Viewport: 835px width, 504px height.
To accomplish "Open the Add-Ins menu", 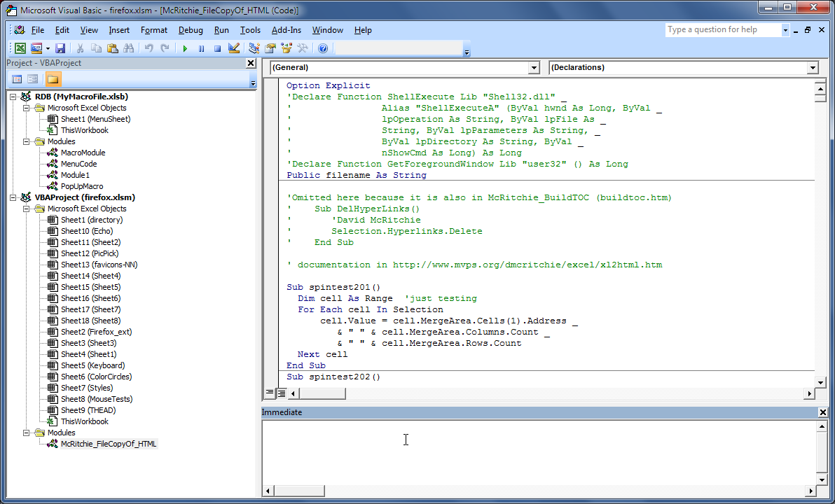I will tap(286, 30).
